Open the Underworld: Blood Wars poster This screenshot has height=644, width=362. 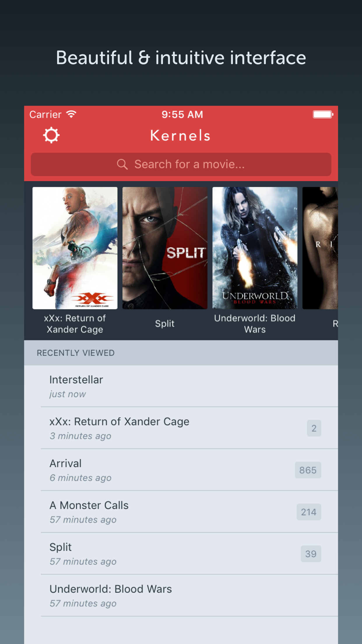tap(255, 248)
